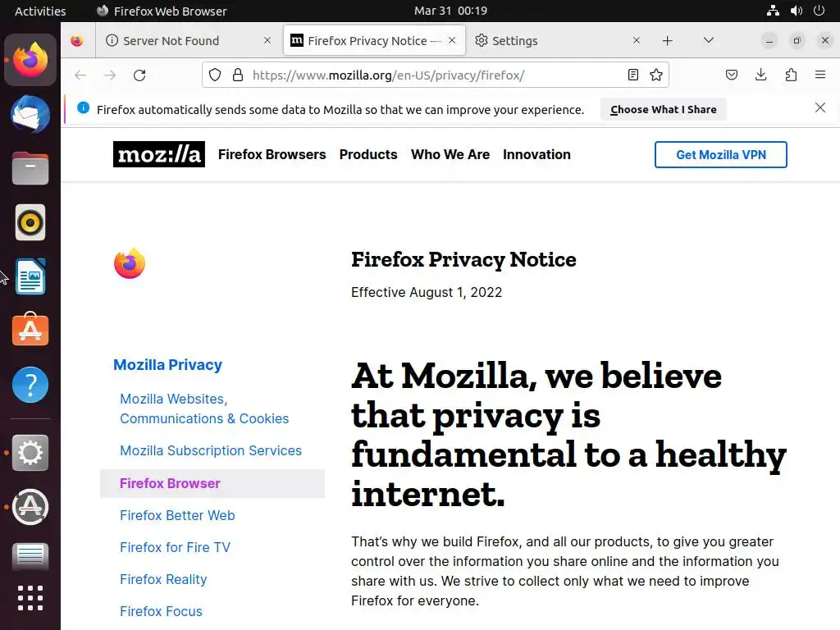The image size is (840, 630).
Task: Open Activities overview
Action: (40, 11)
